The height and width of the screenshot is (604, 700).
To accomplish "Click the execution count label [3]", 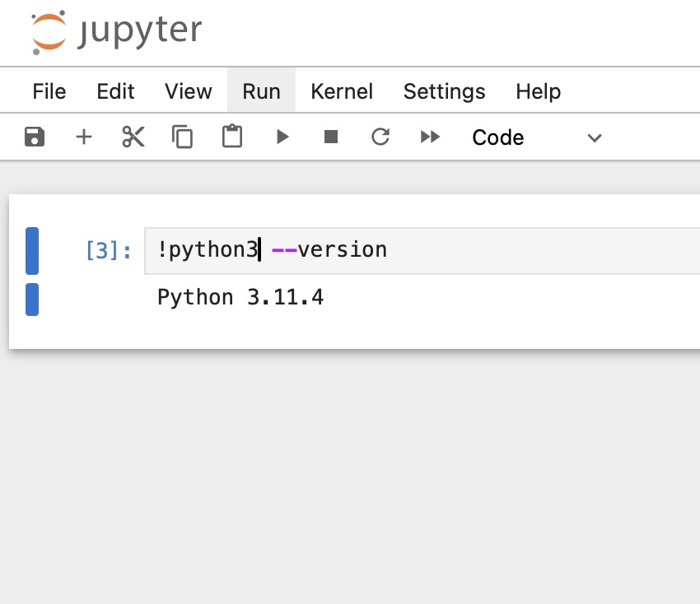I will pos(108,250).
